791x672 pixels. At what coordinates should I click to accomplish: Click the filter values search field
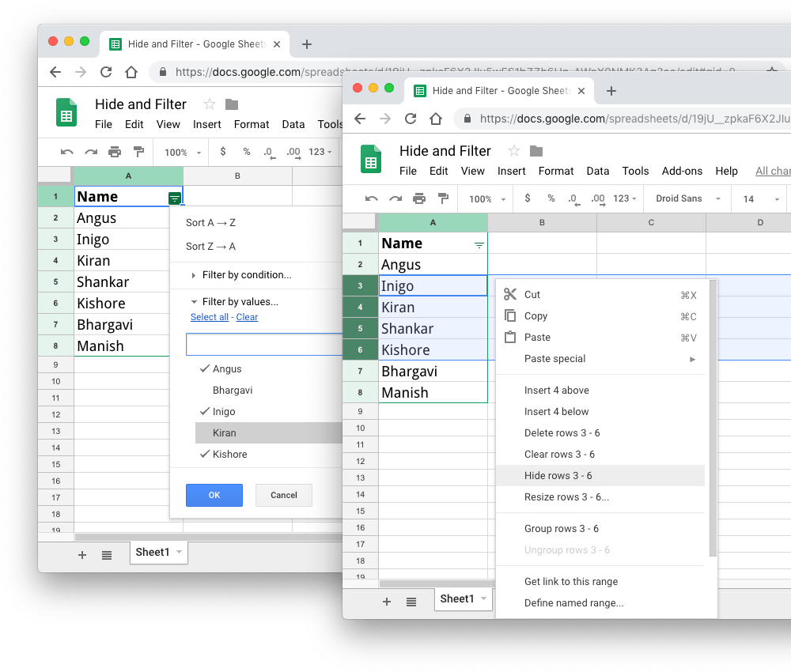click(x=264, y=345)
